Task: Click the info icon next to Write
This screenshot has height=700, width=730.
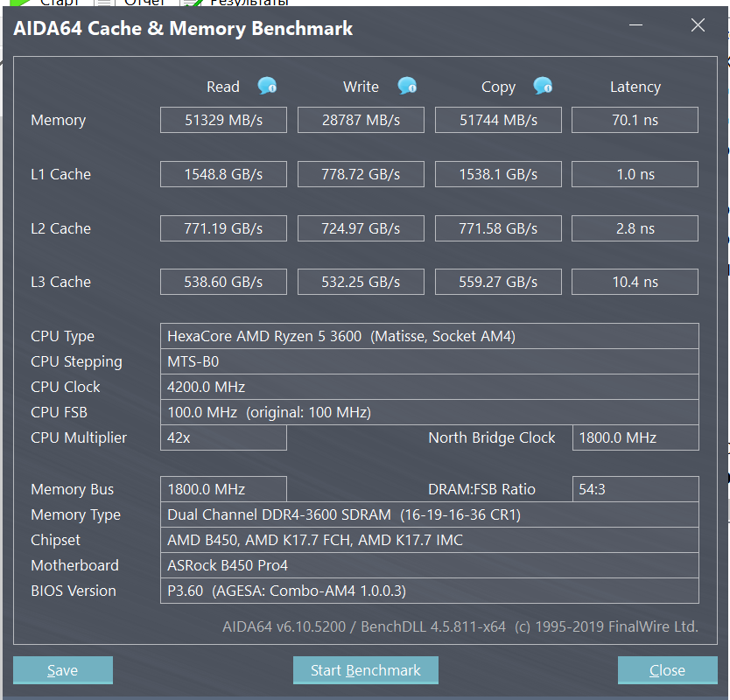Action: tap(407, 86)
